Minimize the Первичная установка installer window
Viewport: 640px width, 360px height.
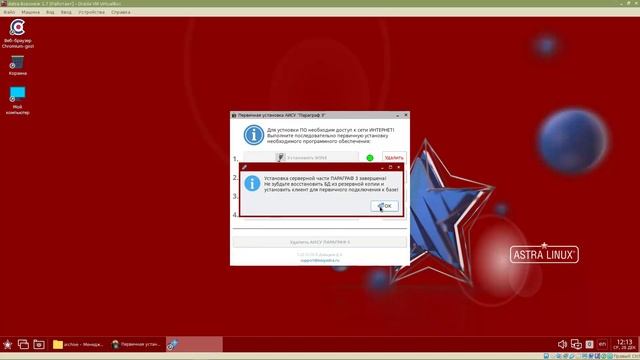398,116
